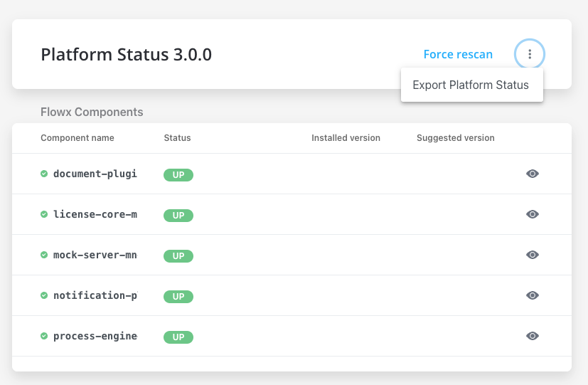Image resolution: width=588 pixels, height=385 pixels.
Task: Click the UP badge for process-engine
Action: point(178,337)
